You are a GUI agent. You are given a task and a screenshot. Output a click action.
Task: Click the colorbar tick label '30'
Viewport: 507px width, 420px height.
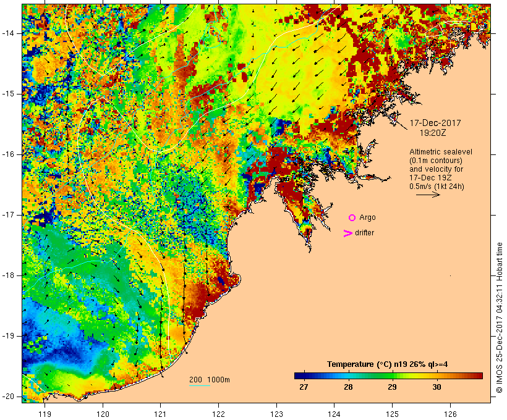437,387
